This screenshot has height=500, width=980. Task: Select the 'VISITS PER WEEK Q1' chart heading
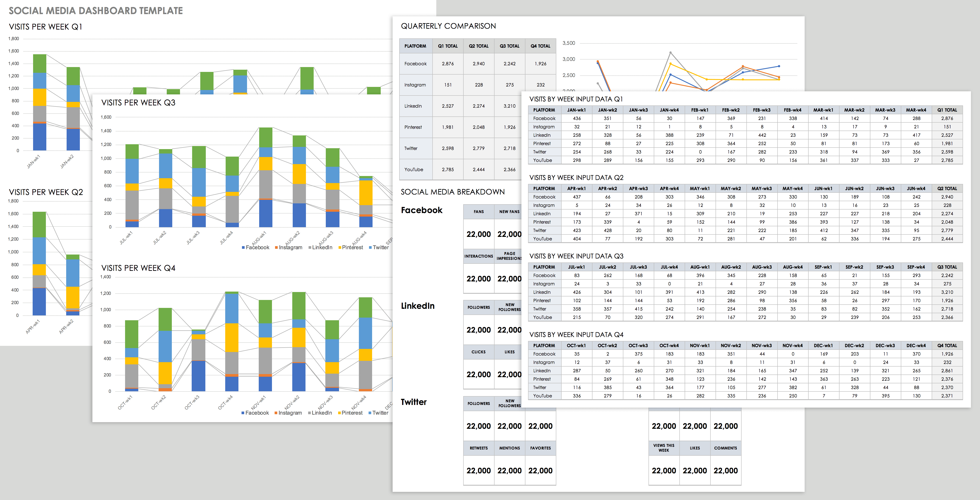pos(46,27)
